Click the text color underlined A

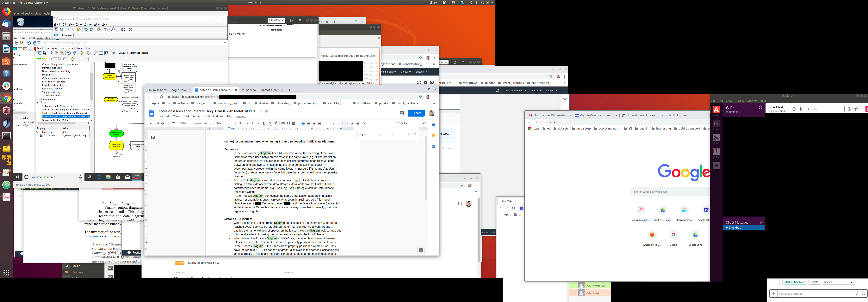(x=270, y=123)
